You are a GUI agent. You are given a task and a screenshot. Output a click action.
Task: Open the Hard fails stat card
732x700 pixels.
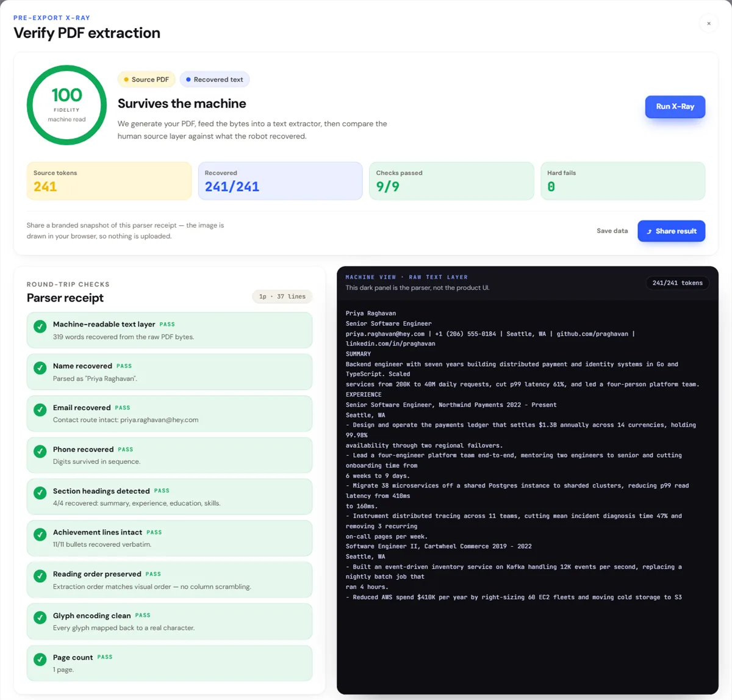click(x=623, y=181)
